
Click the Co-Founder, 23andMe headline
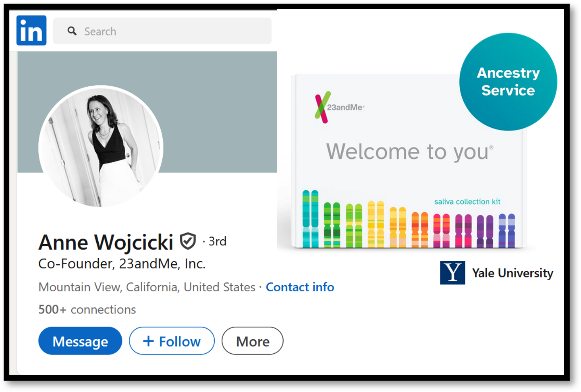tap(122, 264)
